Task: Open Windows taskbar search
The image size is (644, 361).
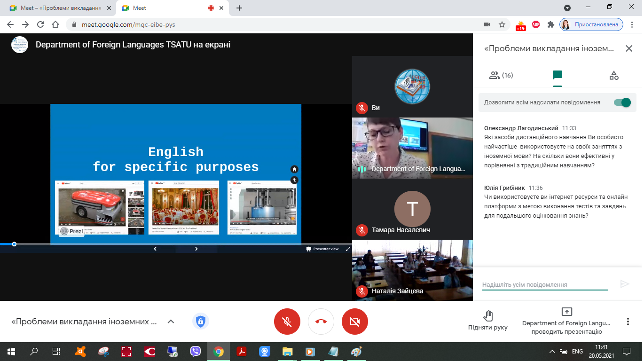Action: pyautogui.click(x=34, y=351)
